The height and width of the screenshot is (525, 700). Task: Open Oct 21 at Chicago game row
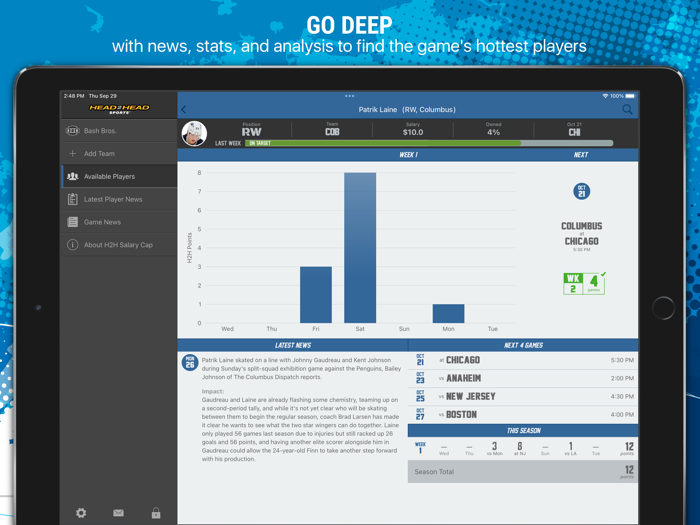coord(523,360)
